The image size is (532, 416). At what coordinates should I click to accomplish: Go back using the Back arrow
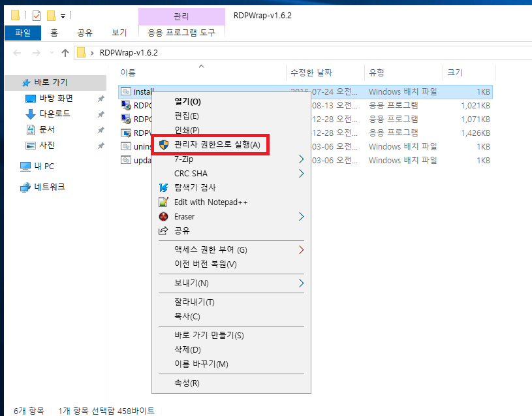pos(17,53)
